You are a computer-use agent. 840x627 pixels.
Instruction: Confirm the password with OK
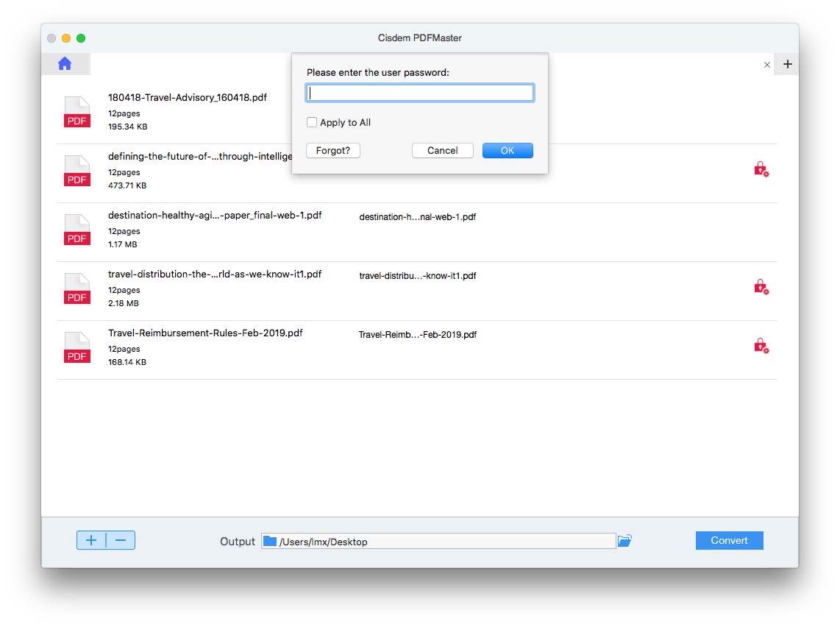pyautogui.click(x=508, y=151)
